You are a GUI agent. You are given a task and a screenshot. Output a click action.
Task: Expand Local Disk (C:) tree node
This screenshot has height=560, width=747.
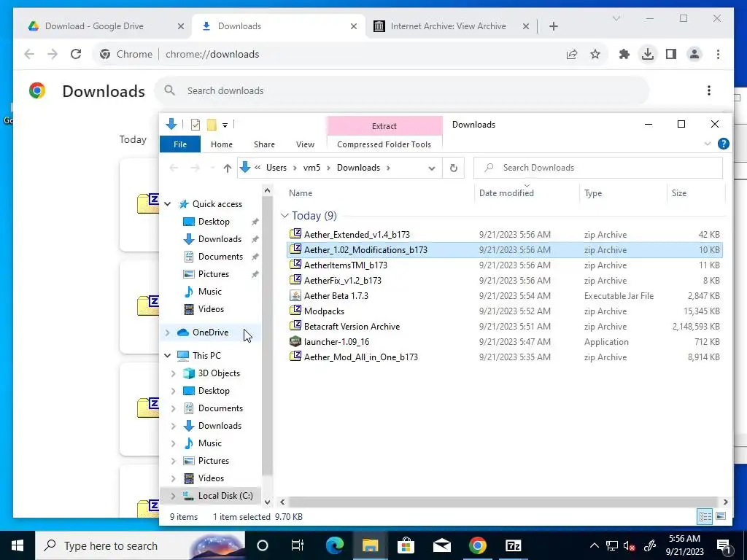174,496
